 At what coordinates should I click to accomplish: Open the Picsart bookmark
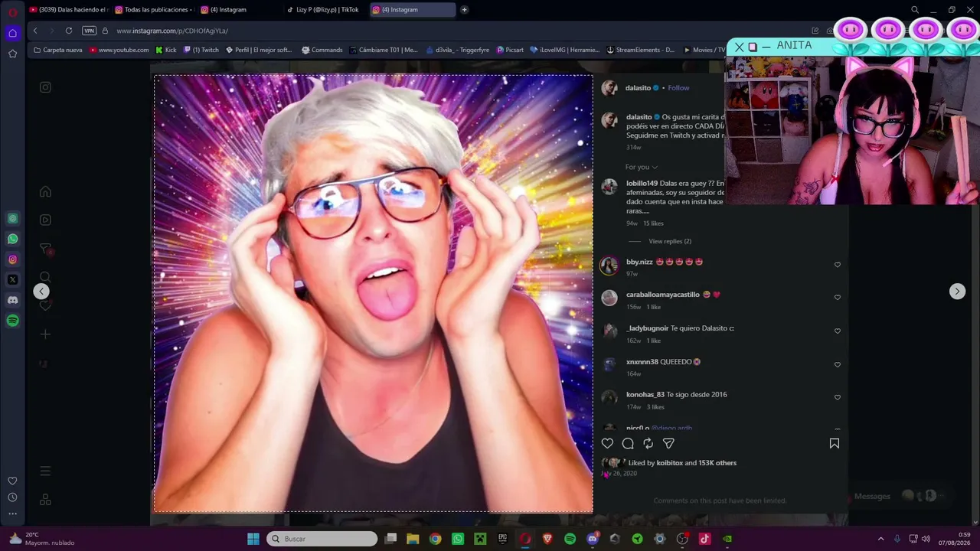510,50
